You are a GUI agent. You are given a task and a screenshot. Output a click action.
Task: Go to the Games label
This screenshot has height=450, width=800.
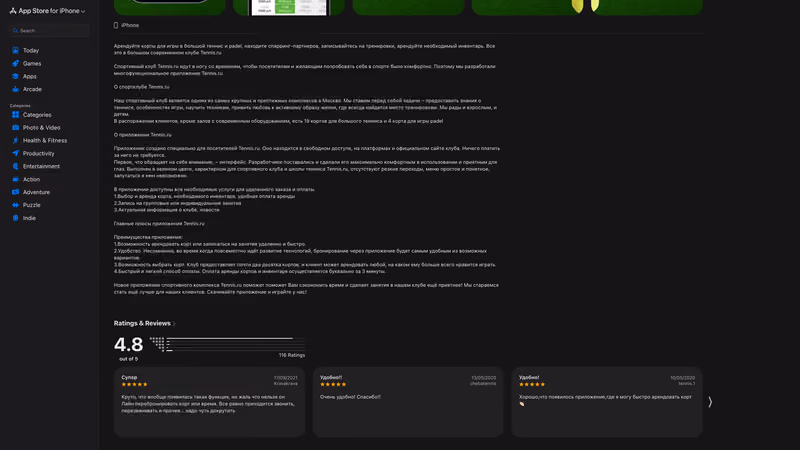(32, 63)
